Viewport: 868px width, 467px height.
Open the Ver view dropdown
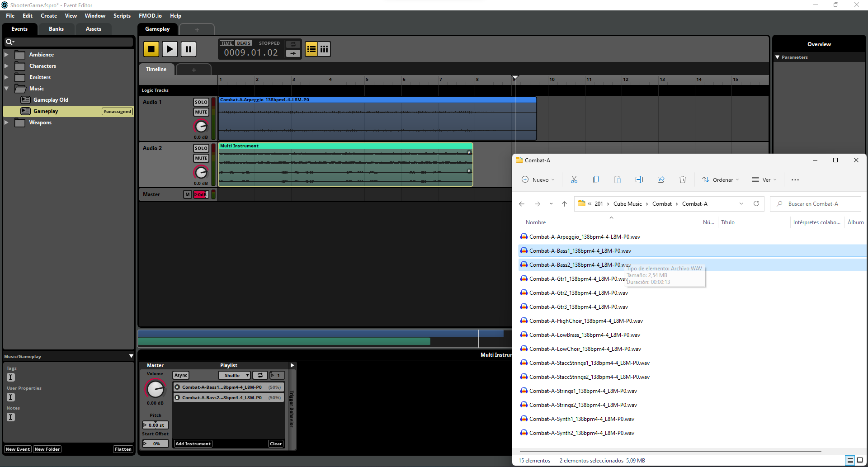(x=764, y=180)
